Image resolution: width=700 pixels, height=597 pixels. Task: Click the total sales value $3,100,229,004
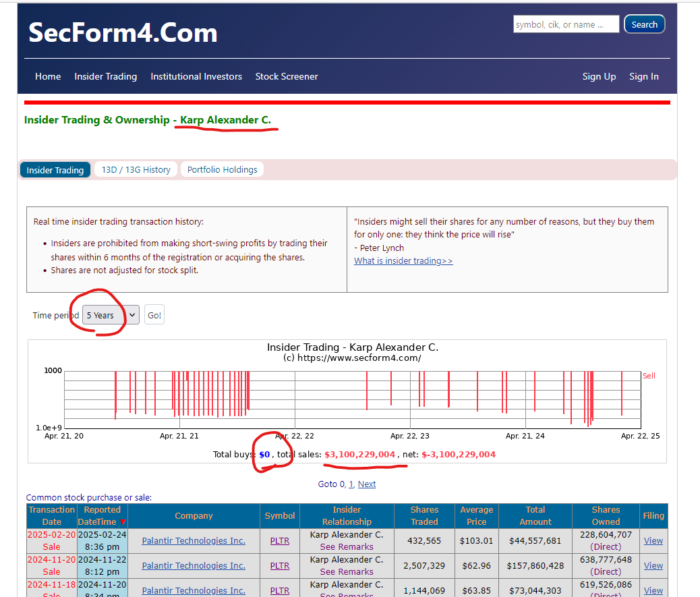pos(360,455)
